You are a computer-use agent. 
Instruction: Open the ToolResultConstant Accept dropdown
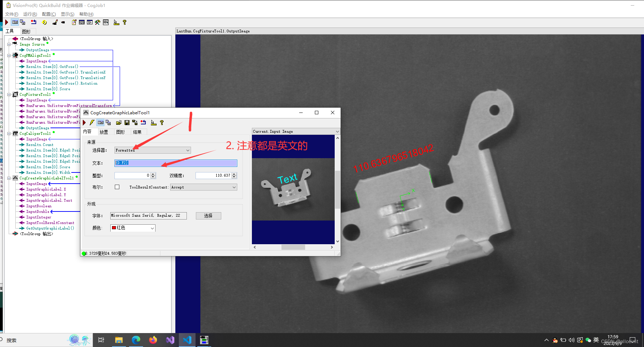coord(204,187)
